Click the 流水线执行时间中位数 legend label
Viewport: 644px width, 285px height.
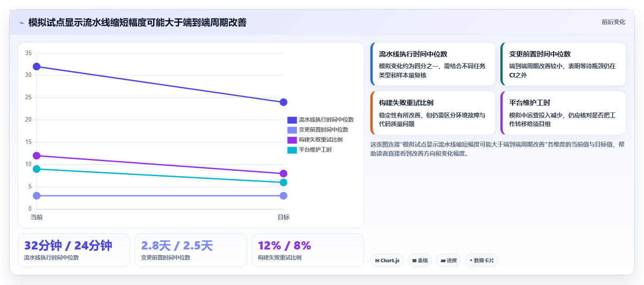click(326, 120)
